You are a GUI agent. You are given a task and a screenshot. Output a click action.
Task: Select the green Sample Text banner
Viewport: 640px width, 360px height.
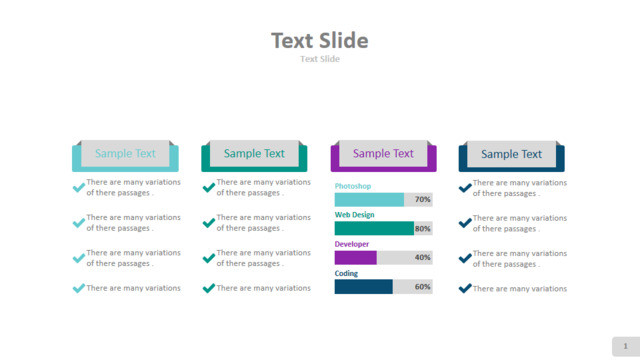tap(254, 156)
